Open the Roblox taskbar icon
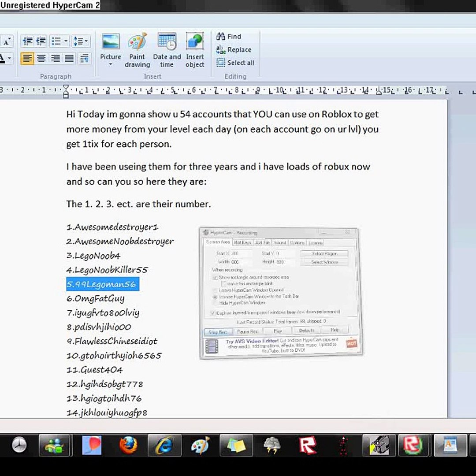 (x=308, y=445)
